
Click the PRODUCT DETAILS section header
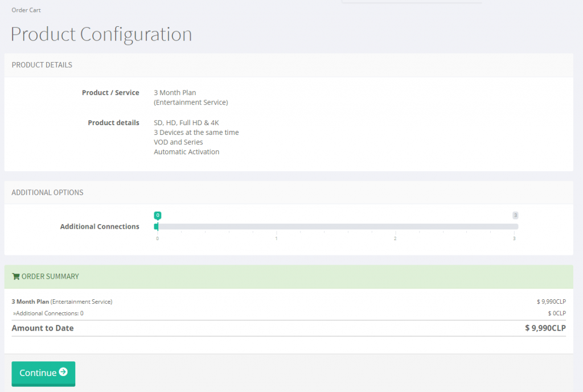42,65
